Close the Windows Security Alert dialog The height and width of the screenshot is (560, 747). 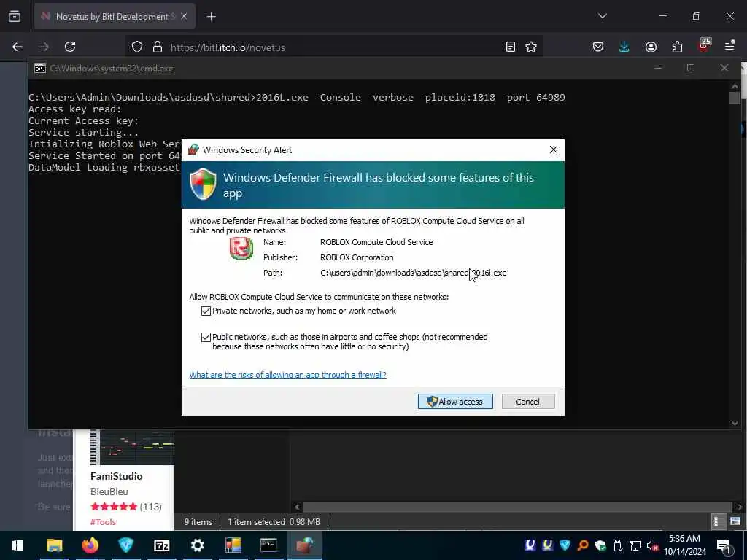pos(553,149)
